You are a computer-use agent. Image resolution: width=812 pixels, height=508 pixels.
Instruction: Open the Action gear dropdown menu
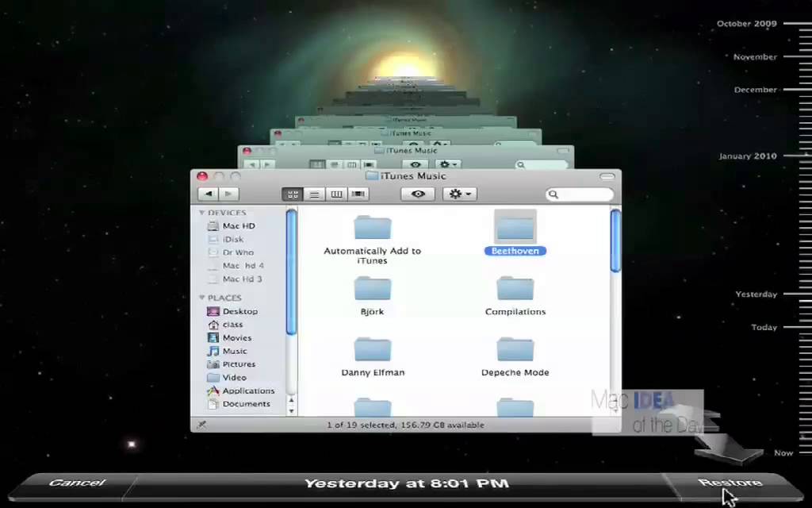[460, 194]
